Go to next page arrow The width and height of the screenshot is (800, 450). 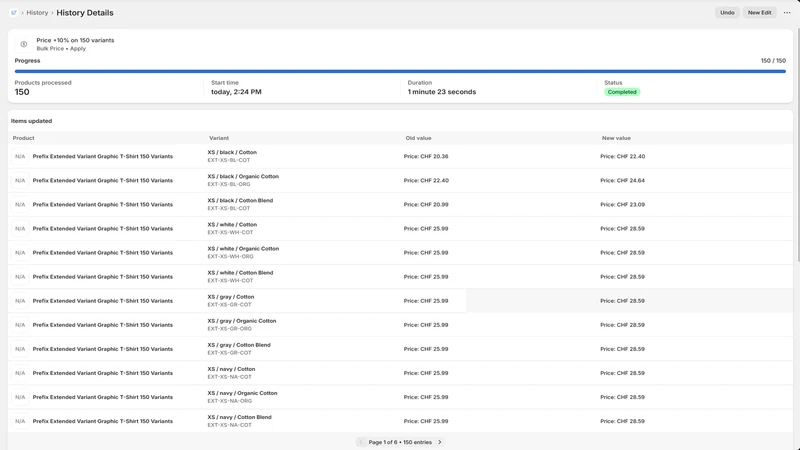440,442
